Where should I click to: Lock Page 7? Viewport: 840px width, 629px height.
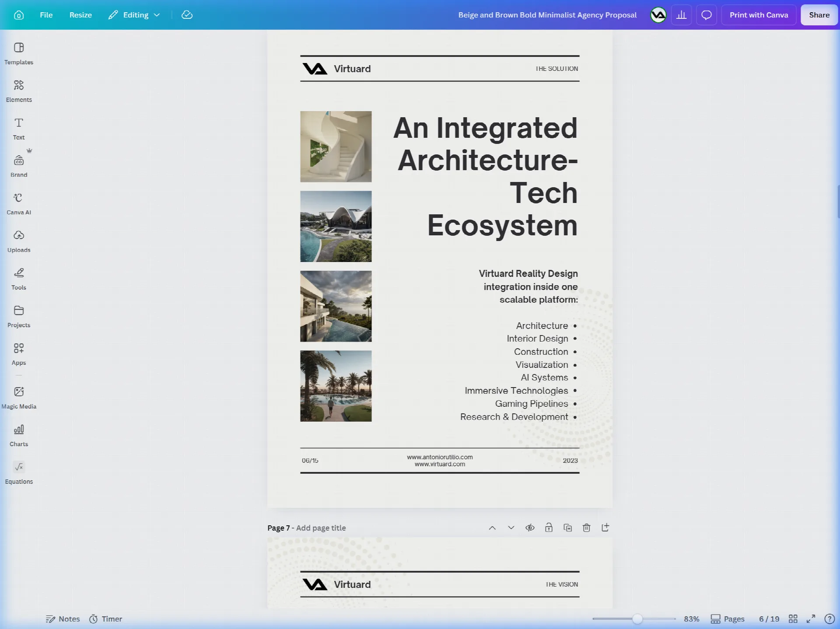(549, 528)
